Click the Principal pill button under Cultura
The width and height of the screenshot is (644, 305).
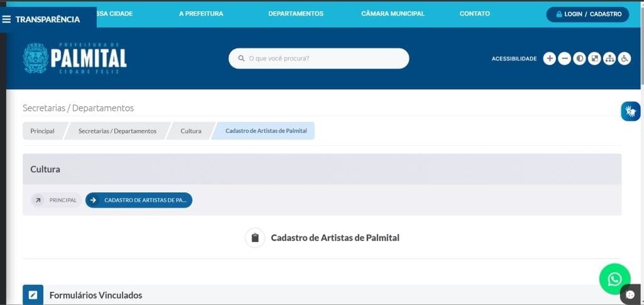56,200
